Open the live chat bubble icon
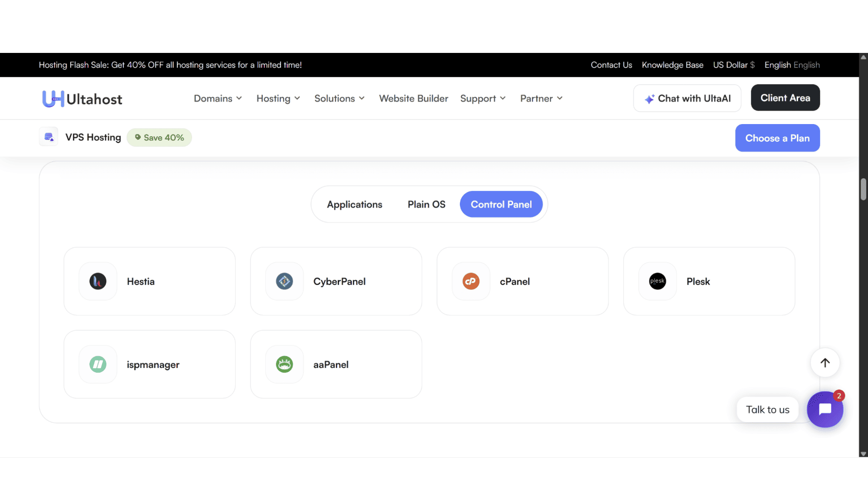This screenshot has width=868, height=488. 825,409
